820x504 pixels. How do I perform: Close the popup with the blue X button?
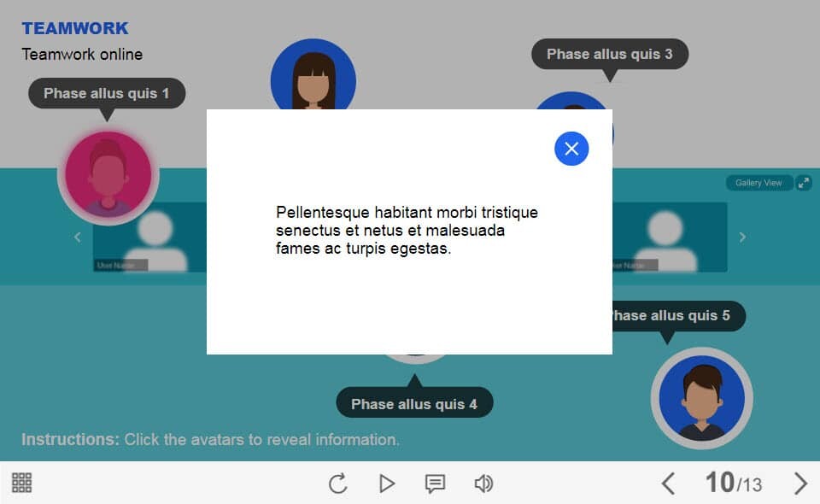571,149
